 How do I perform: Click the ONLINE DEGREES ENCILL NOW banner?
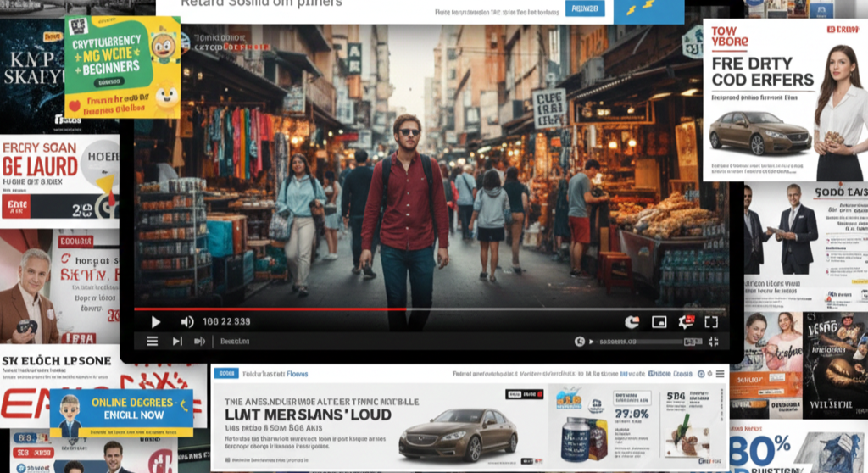pyautogui.click(x=121, y=413)
